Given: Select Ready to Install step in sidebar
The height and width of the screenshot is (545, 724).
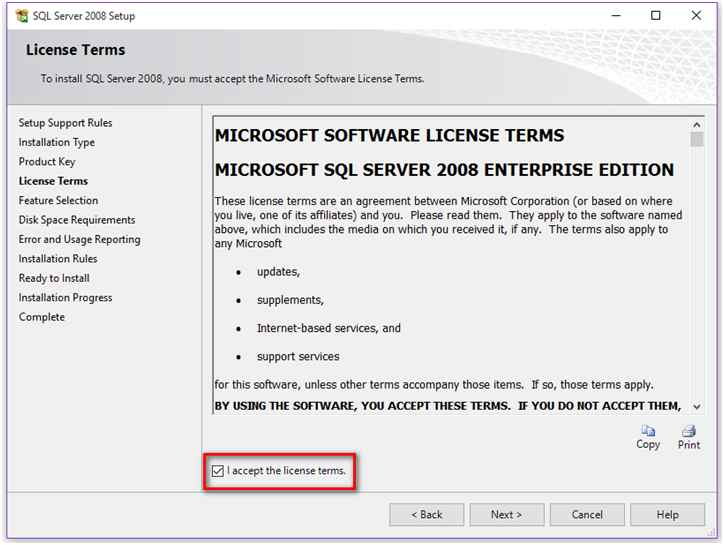Looking at the screenshot, I should point(54,278).
